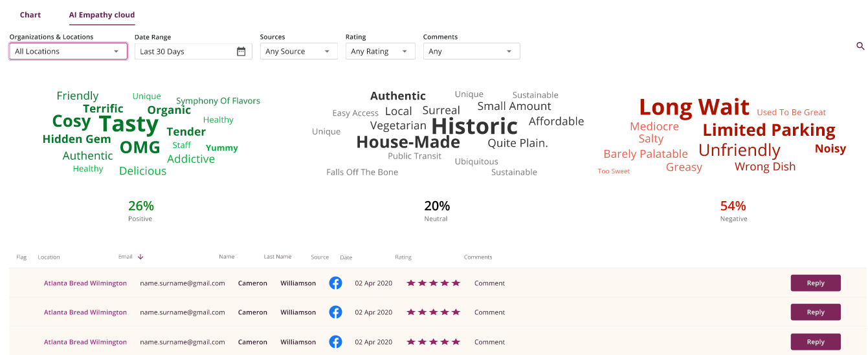The image size is (868, 355).
Task: Select the AI Empathy cloud tab
Action: click(102, 15)
